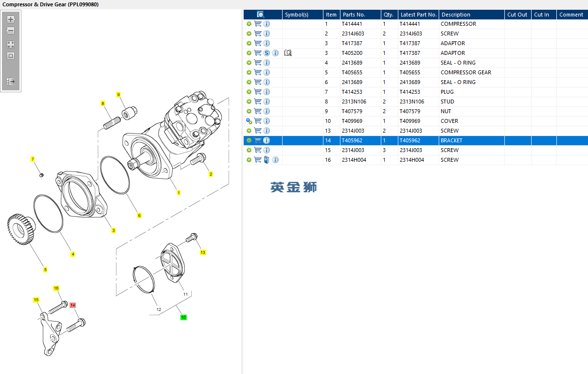Select the highlighted BRACKET description
This screenshot has width=588, height=374.
(x=472, y=140)
